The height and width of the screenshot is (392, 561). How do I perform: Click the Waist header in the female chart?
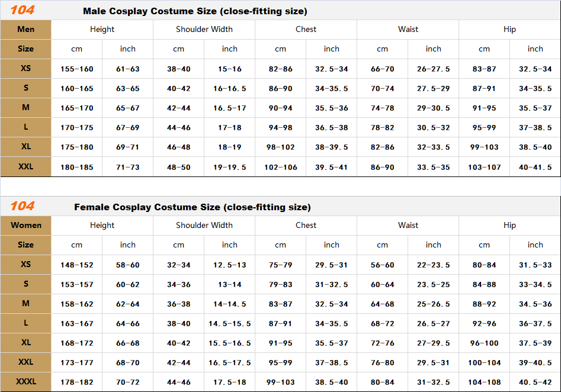pyautogui.click(x=408, y=226)
